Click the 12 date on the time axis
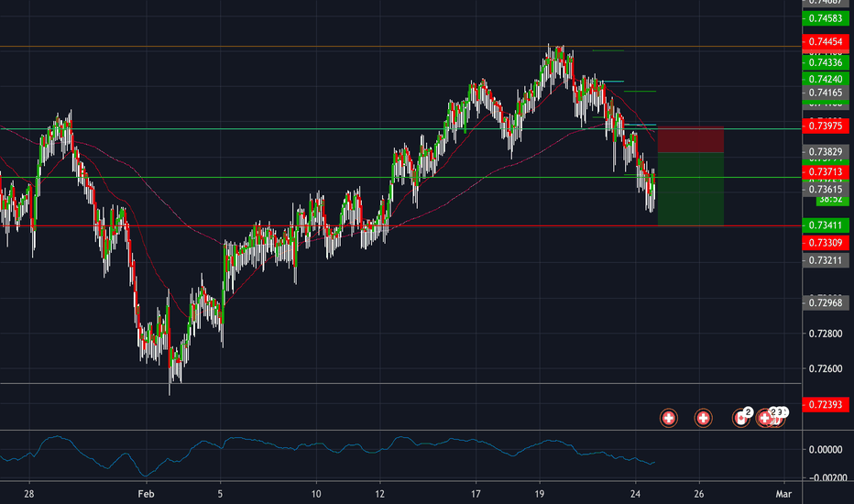The height and width of the screenshot is (504, 854). pyautogui.click(x=379, y=494)
